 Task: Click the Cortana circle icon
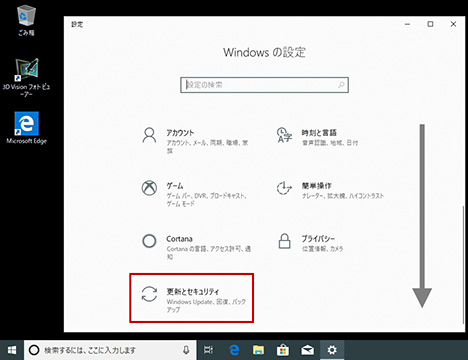pyautogui.click(x=149, y=241)
